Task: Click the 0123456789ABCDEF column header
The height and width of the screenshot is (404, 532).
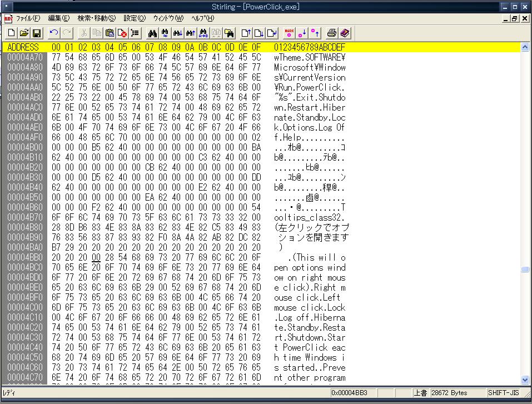Action: 310,47
